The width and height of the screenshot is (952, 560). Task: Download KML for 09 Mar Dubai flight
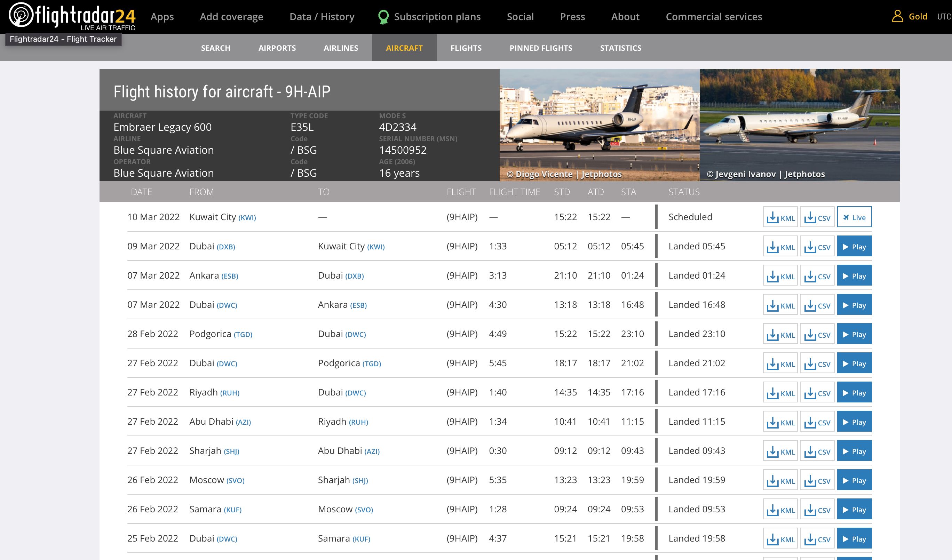coord(780,247)
